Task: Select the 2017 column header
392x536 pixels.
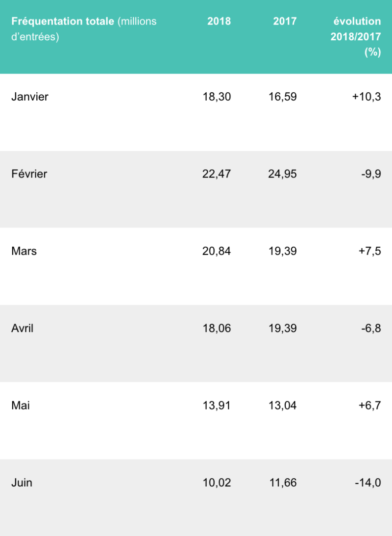Action: tap(285, 22)
